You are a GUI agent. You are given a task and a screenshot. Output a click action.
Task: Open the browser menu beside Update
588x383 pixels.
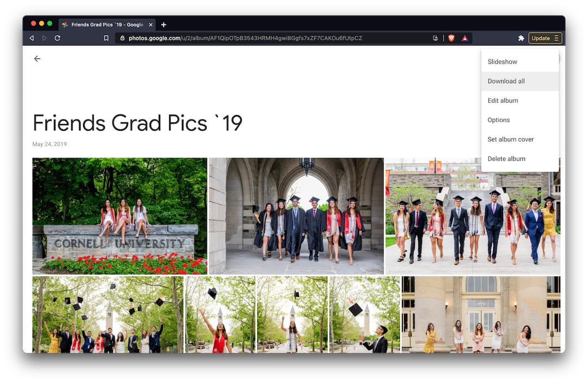(557, 38)
